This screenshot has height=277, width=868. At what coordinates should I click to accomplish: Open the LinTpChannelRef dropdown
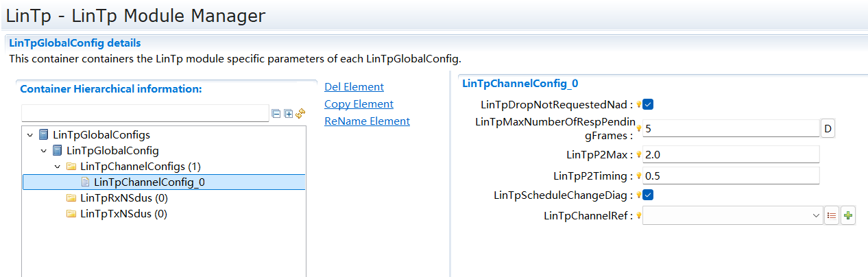[x=816, y=216]
